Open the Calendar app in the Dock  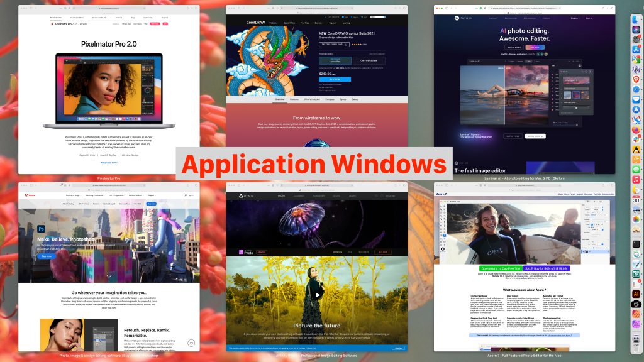click(636, 199)
